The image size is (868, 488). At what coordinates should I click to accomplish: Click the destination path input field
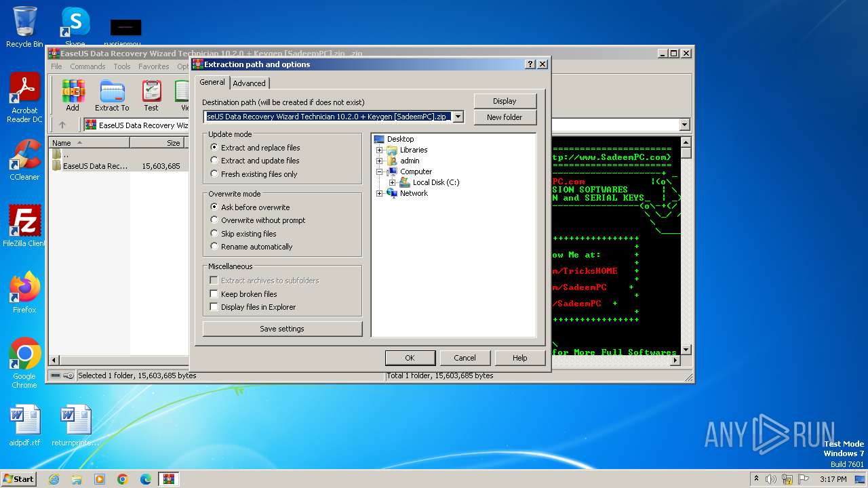[x=328, y=117]
